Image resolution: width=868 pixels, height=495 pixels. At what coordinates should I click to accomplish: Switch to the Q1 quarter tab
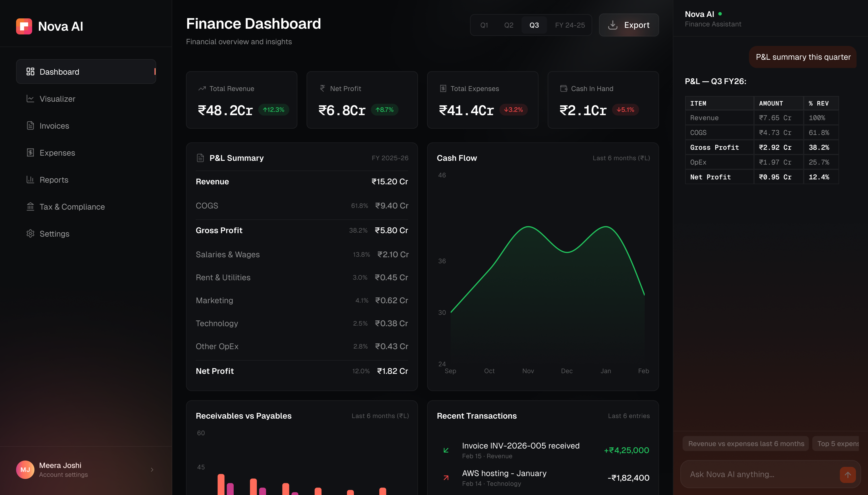click(484, 25)
